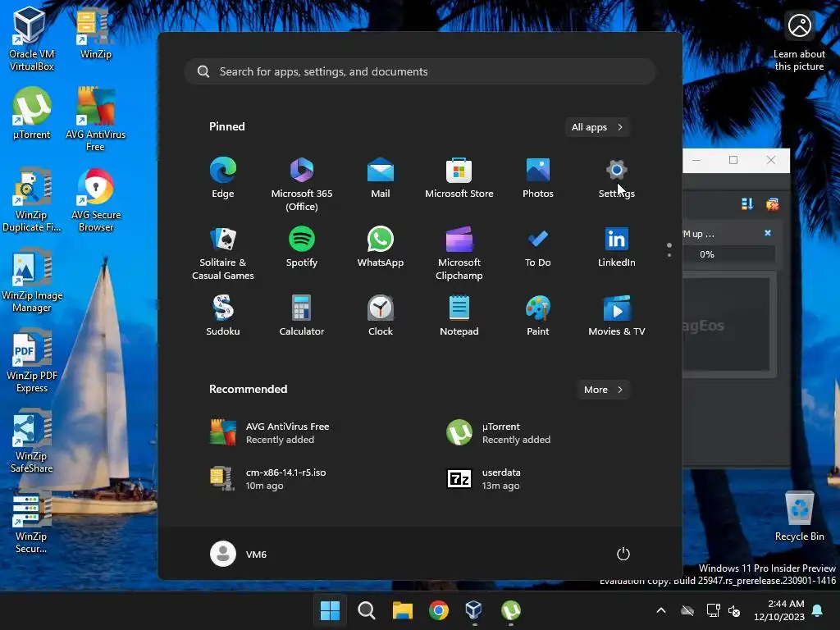Screen dimensions: 840x630
Task: Select µTorrent desktop shortcut
Action: (x=32, y=113)
